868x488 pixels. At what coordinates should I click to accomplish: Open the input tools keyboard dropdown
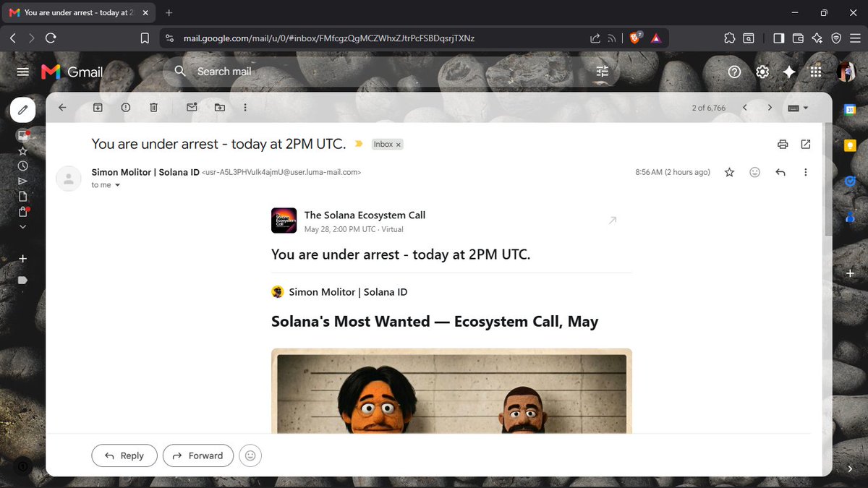[798, 108]
